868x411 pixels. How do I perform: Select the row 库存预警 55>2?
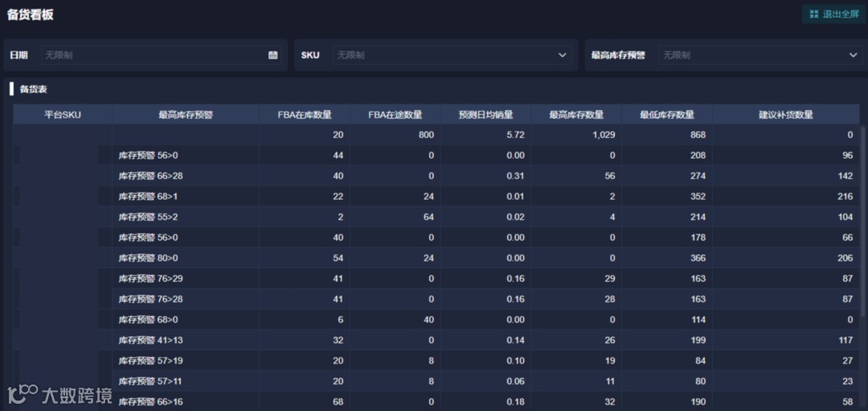click(x=436, y=217)
